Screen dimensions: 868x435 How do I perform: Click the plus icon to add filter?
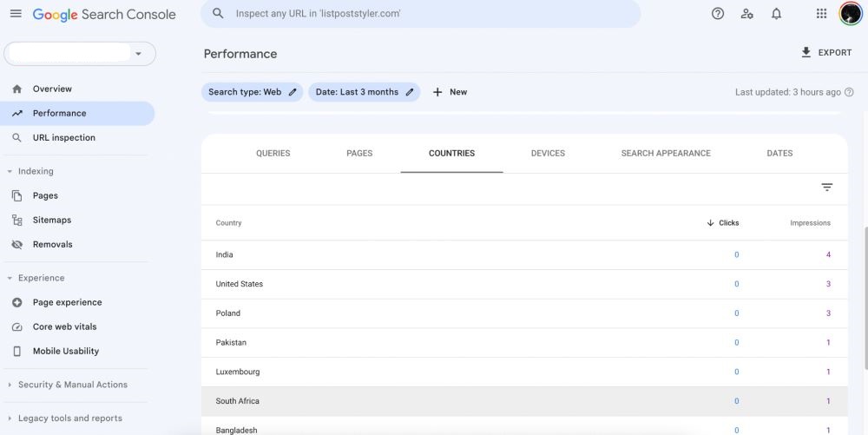point(437,92)
